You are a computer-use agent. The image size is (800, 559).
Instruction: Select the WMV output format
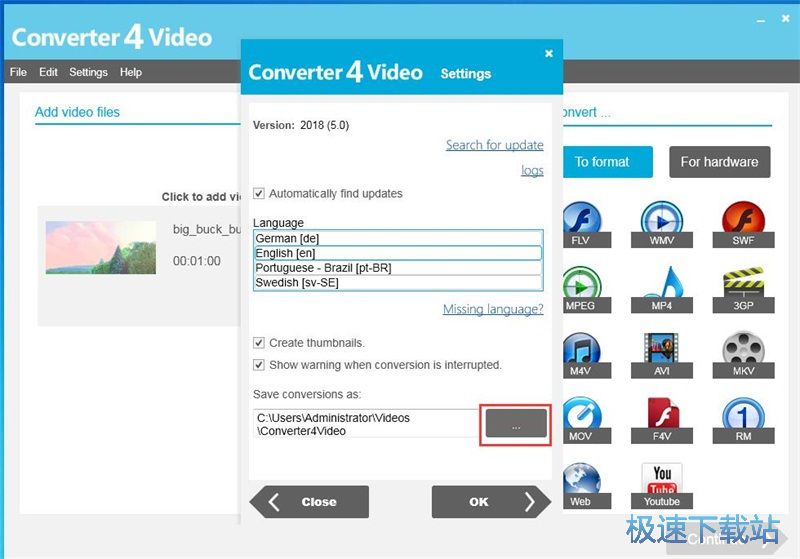click(662, 225)
